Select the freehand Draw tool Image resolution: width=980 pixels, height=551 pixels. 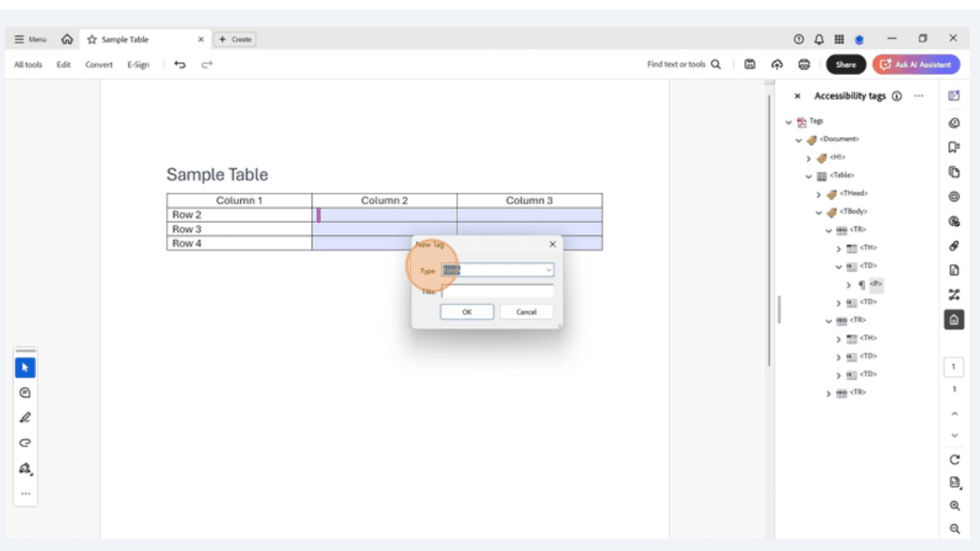pyautogui.click(x=24, y=442)
